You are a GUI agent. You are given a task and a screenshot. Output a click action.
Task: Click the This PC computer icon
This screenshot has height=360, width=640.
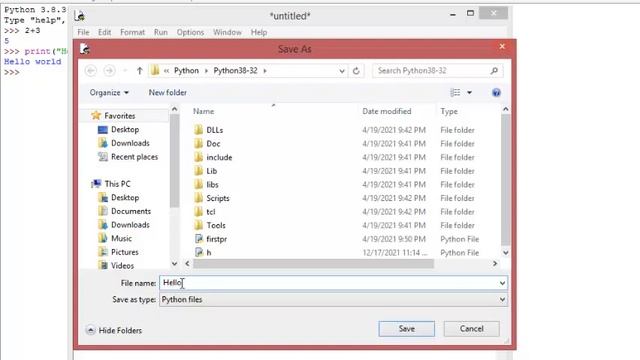point(96,184)
